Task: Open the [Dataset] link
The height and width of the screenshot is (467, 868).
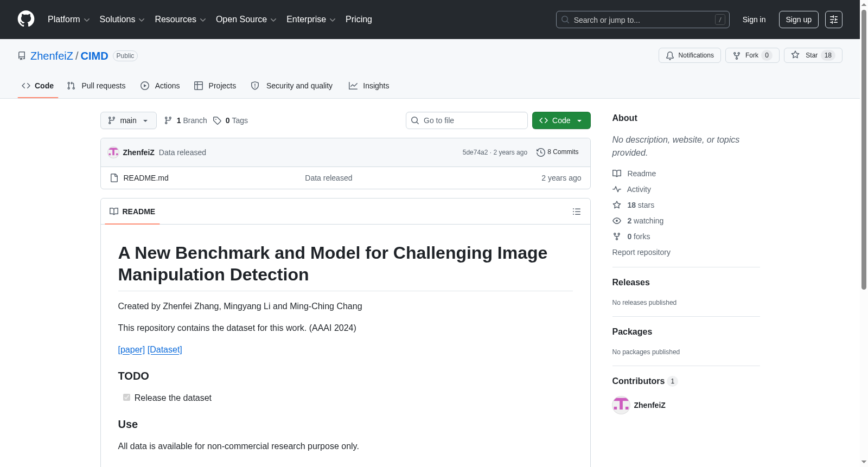Action: (x=165, y=350)
